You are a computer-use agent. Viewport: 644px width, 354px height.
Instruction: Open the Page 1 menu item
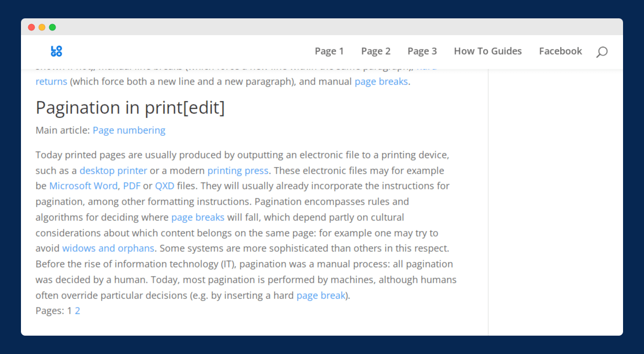click(329, 51)
